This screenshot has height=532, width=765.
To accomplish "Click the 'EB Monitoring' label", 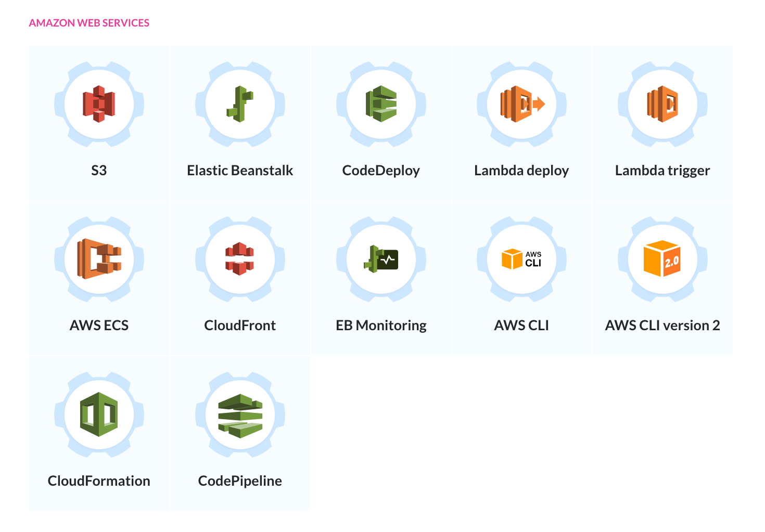I will [381, 326].
